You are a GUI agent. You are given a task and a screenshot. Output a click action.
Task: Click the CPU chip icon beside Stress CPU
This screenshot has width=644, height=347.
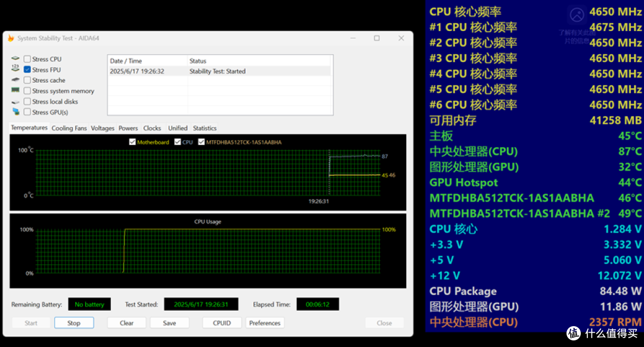click(x=15, y=58)
